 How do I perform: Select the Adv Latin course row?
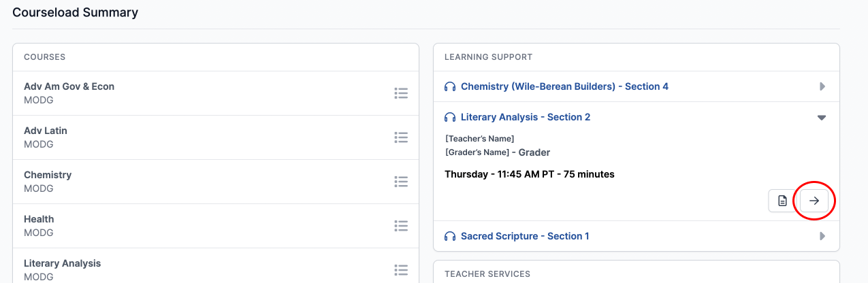click(216, 137)
